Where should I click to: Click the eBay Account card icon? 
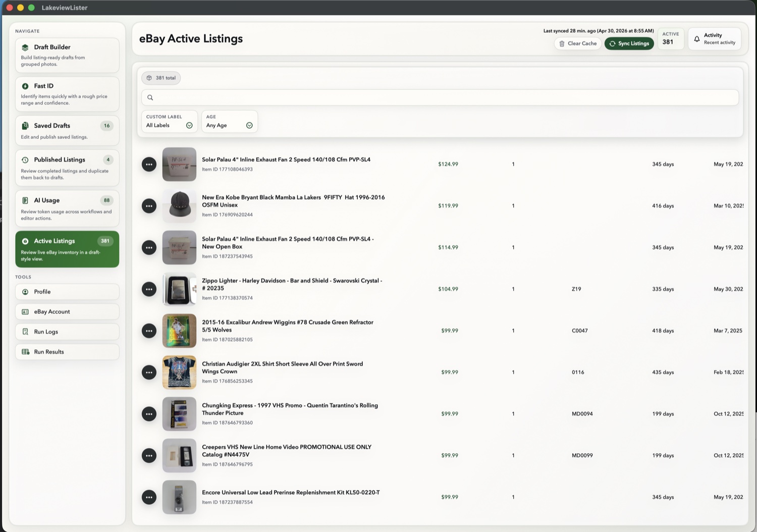pos(25,312)
